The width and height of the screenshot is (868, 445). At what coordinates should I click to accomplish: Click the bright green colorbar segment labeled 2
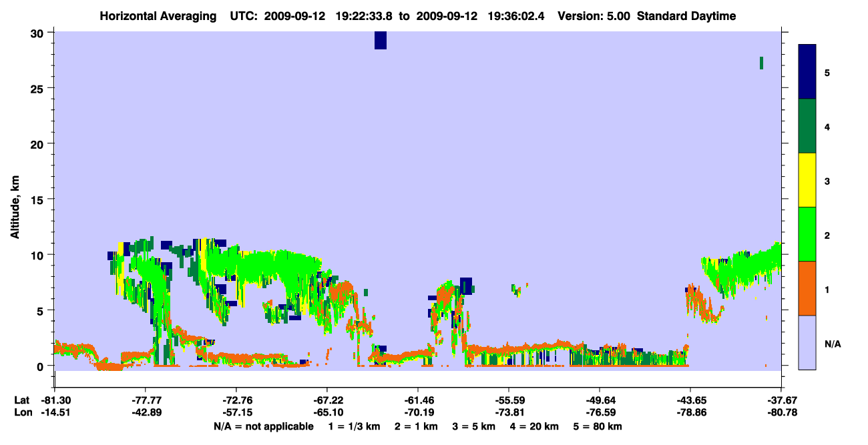pyautogui.click(x=807, y=234)
